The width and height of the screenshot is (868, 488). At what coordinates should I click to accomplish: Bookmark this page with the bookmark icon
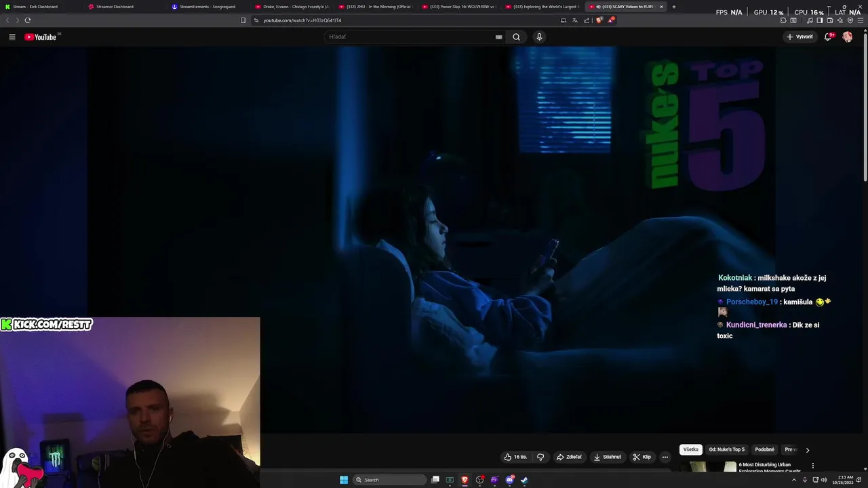243,20
